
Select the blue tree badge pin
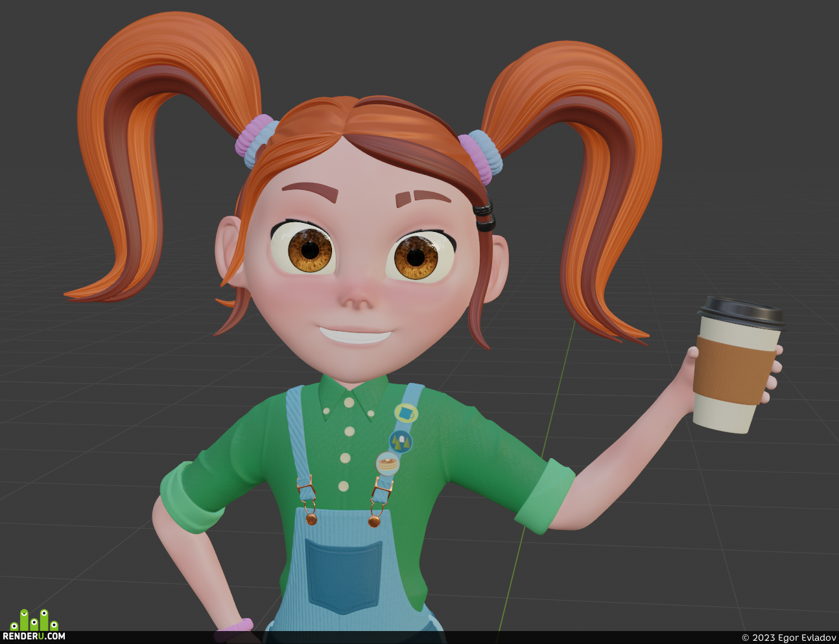coord(401,442)
